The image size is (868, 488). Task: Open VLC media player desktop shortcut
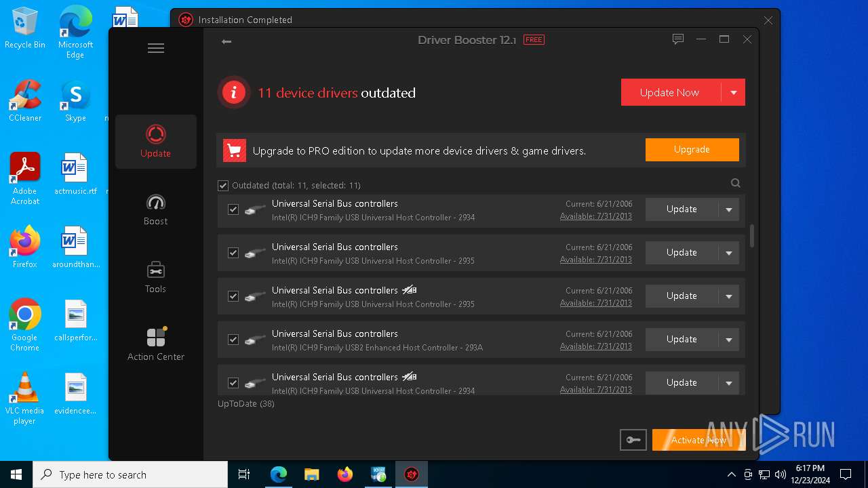coord(25,399)
